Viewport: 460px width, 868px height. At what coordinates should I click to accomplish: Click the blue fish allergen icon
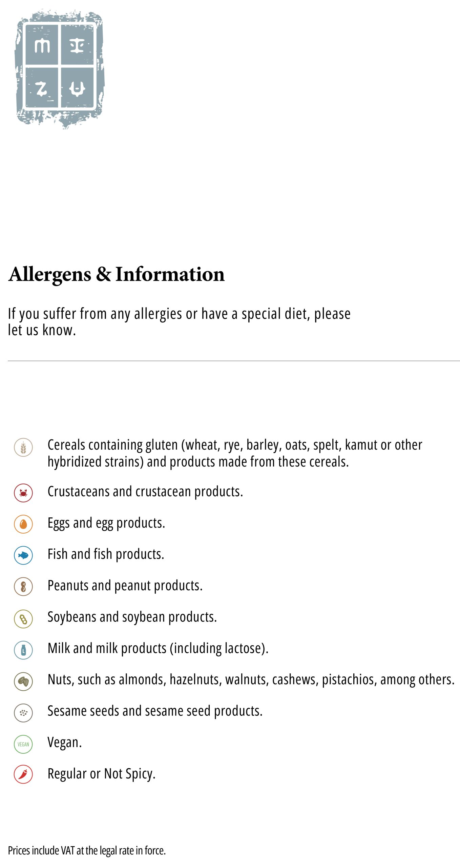pyautogui.click(x=23, y=555)
